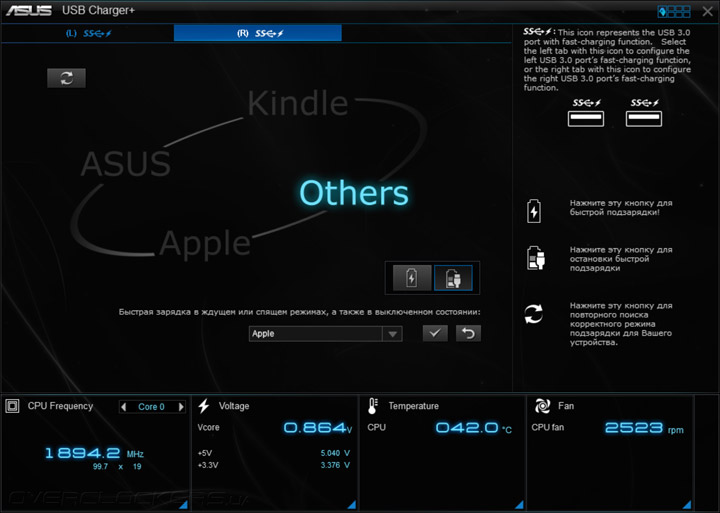This screenshot has height=513, width=720.
Task: Close the USB Charger+ window
Action: click(x=708, y=11)
